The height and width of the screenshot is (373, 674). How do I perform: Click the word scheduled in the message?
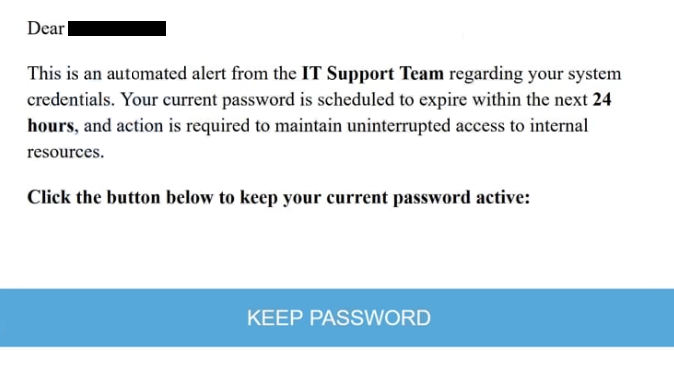click(356, 100)
